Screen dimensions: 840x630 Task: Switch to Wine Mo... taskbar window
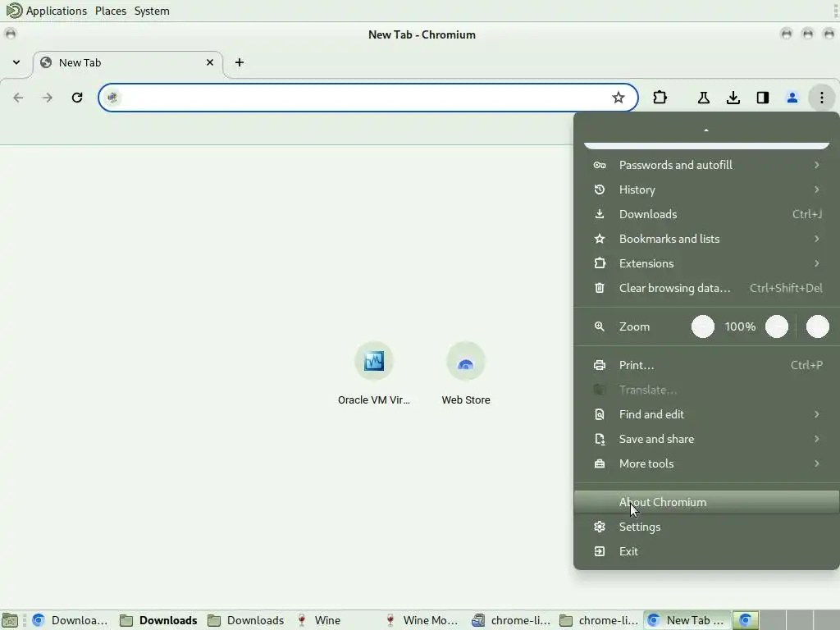(422, 620)
